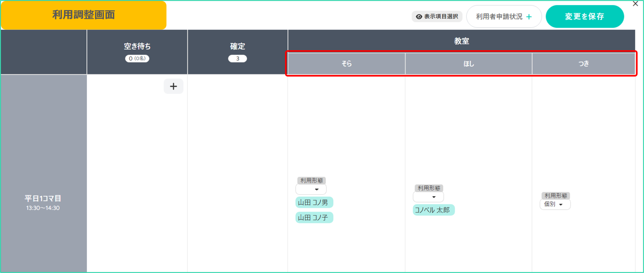Click plus icon on 利用者申請状況 button

point(529,17)
